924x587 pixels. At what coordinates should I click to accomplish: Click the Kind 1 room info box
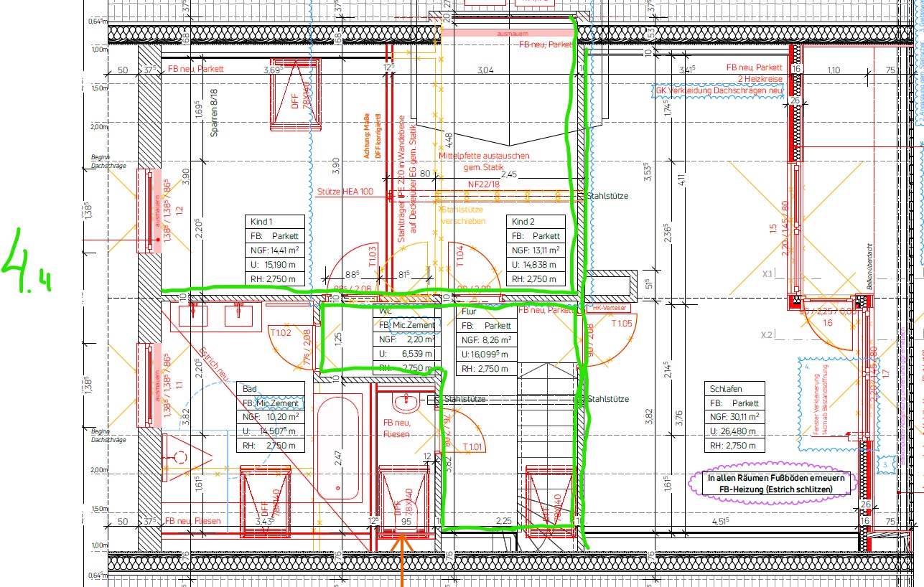[x=275, y=250]
